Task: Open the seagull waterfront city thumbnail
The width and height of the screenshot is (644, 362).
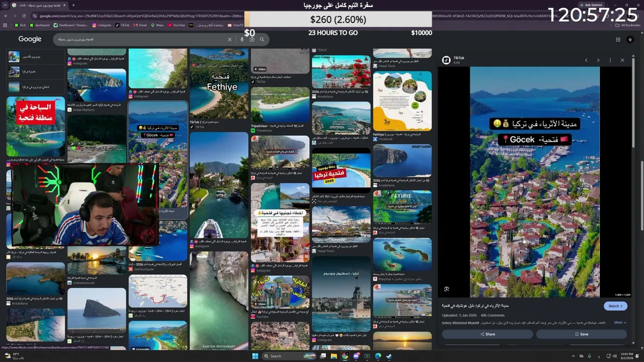Action: 341,224
